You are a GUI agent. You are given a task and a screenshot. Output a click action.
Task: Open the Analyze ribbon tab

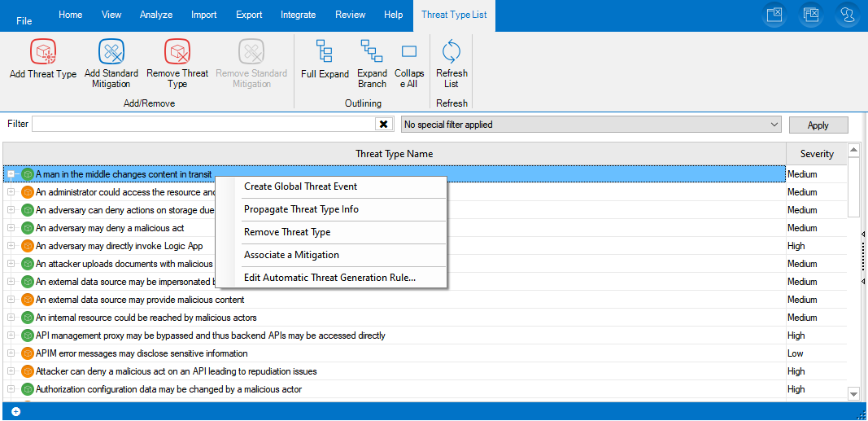[155, 15]
